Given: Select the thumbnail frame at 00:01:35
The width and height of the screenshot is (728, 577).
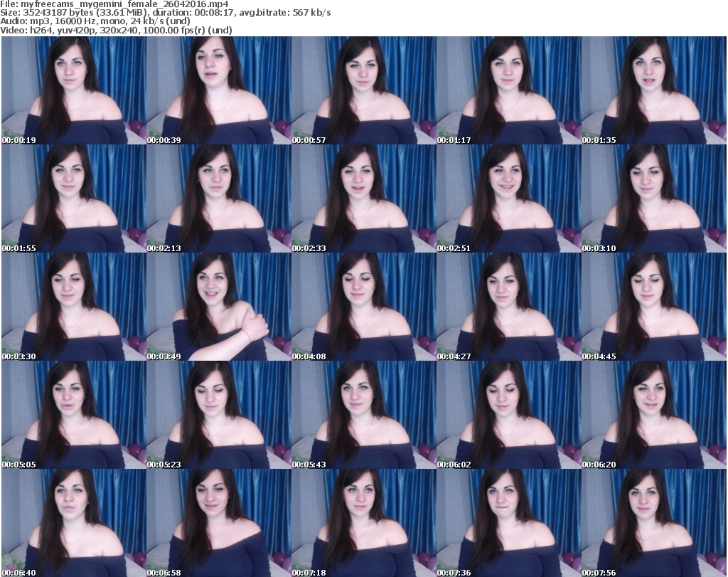Looking at the screenshot, I should coord(654,90).
